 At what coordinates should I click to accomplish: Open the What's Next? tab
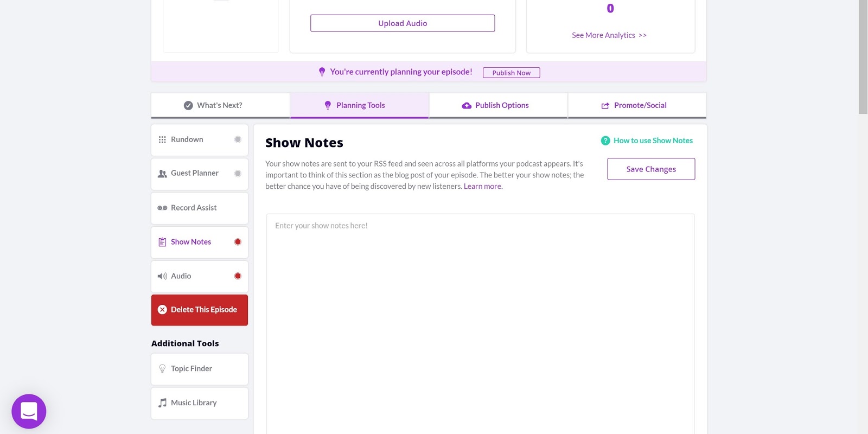tap(220, 105)
